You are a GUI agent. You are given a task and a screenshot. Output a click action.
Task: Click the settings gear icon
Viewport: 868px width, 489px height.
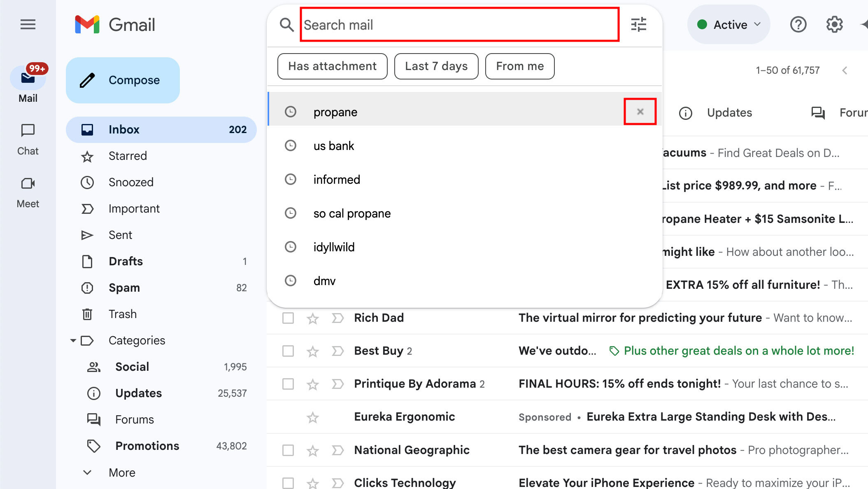(835, 24)
